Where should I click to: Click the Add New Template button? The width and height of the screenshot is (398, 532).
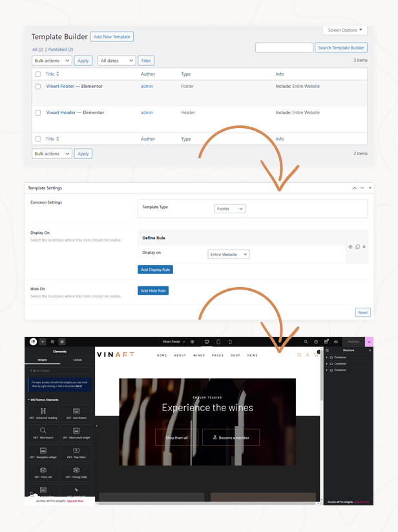click(112, 37)
